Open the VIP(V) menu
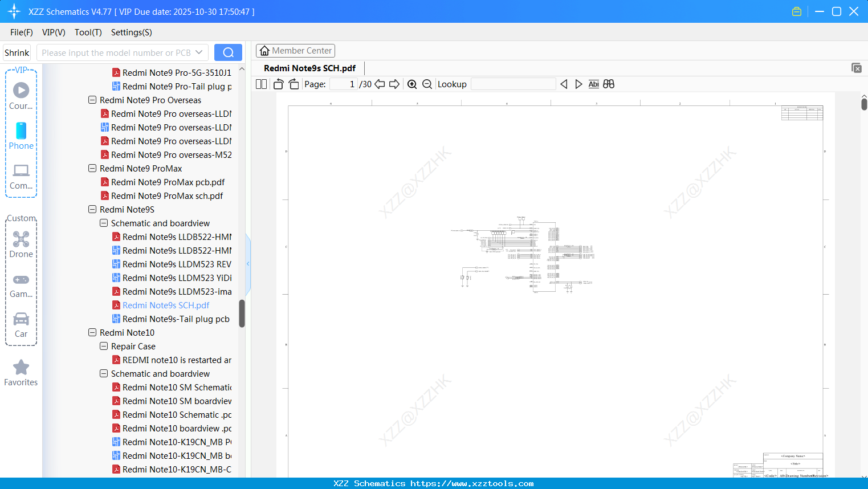 click(x=54, y=32)
